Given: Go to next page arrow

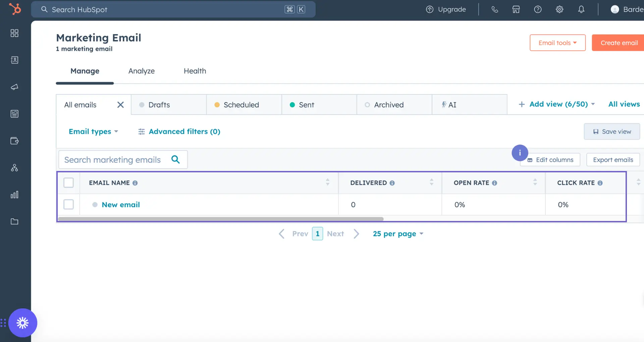Looking at the screenshot, I should pos(356,234).
